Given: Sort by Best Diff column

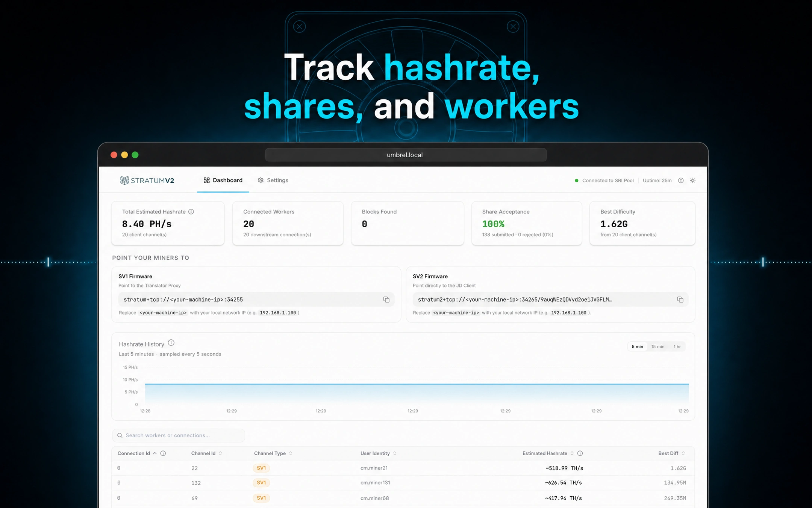Looking at the screenshot, I should pos(671,453).
